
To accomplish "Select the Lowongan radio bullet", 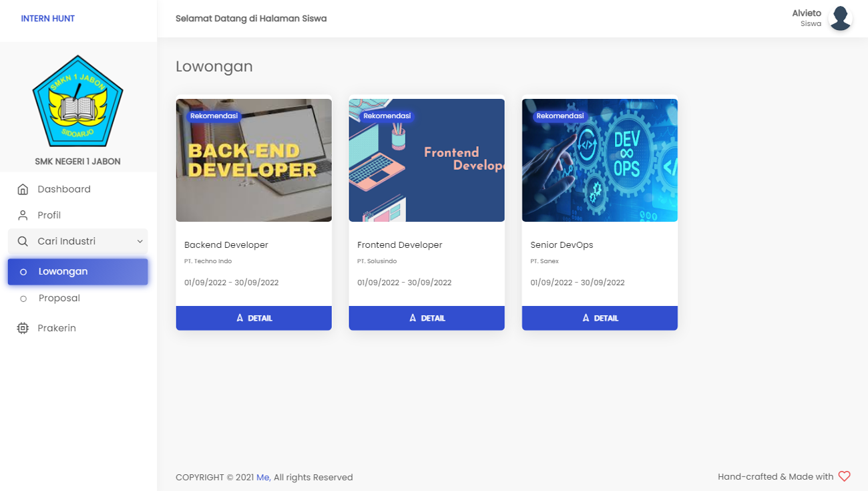I will pos(23,272).
